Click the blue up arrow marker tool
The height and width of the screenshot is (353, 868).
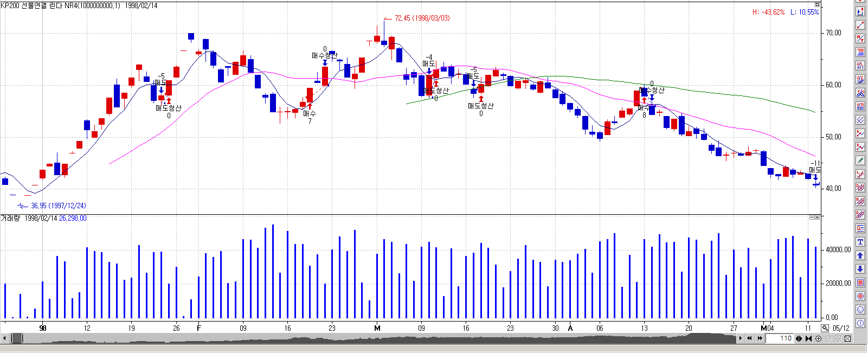click(x=860, y=255)
